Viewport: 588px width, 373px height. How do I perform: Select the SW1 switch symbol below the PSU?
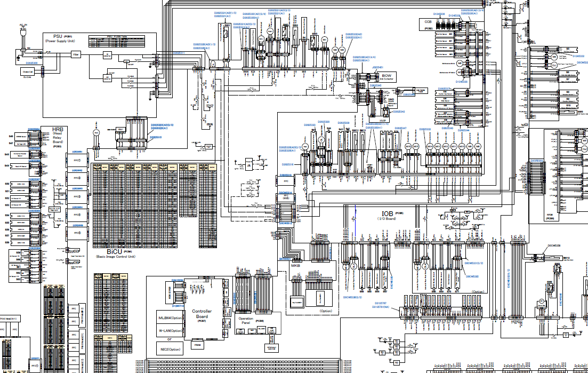click(x=120, y=130)
